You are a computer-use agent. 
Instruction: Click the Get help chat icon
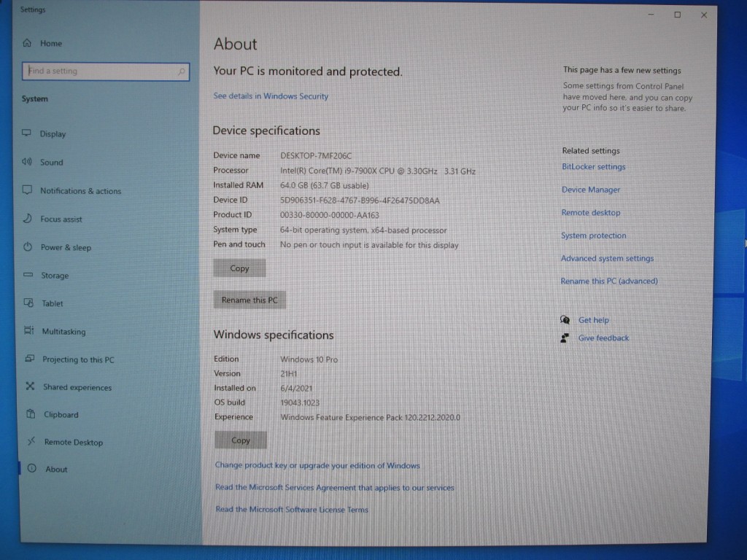(565, 319)
